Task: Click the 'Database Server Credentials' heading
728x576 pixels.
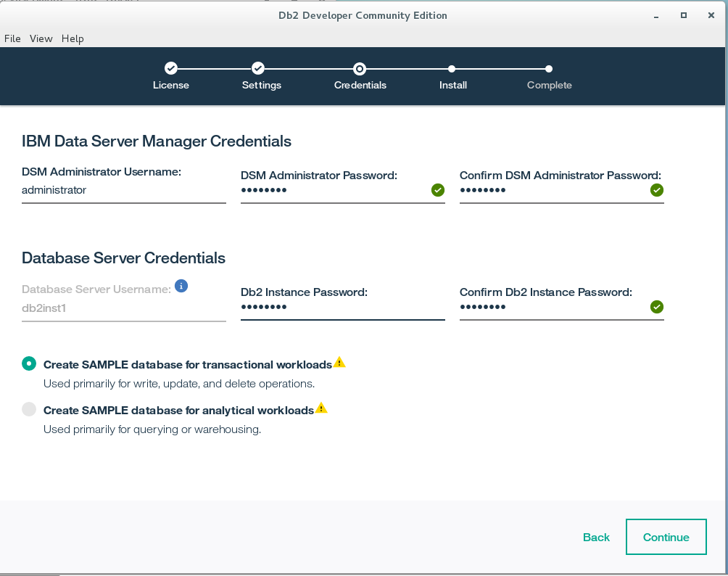Action: tap(123, 258)
